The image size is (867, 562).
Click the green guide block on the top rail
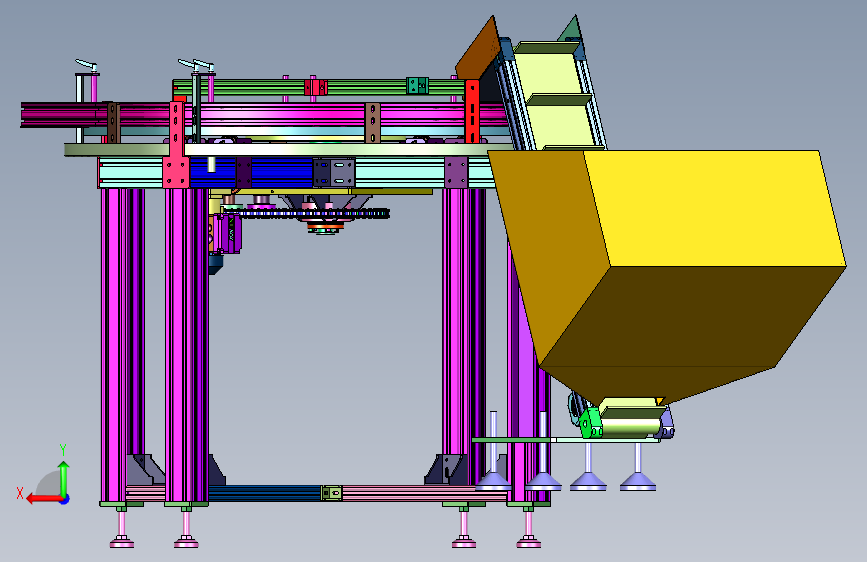click(417, 86)
